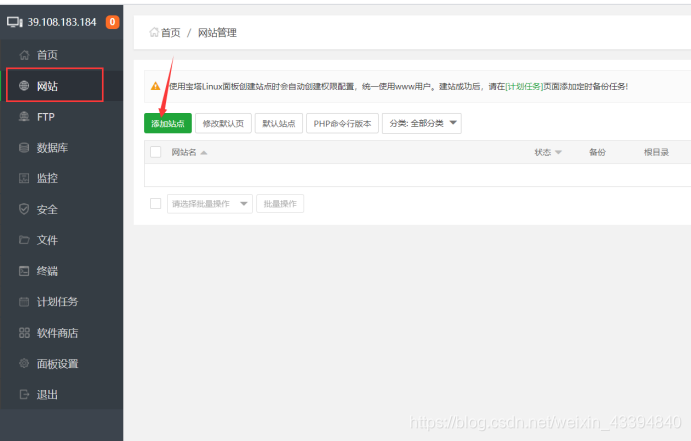The height and width of the screenshot is (441, 691).
Task: Click the breadcrumb home icon
Action: tap(154, 32)
